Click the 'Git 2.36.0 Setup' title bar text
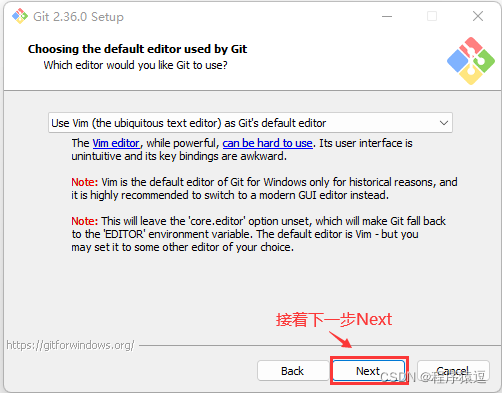Image resolution: width=502 pixels, height=393 pixels. click(x=78, y=16)
